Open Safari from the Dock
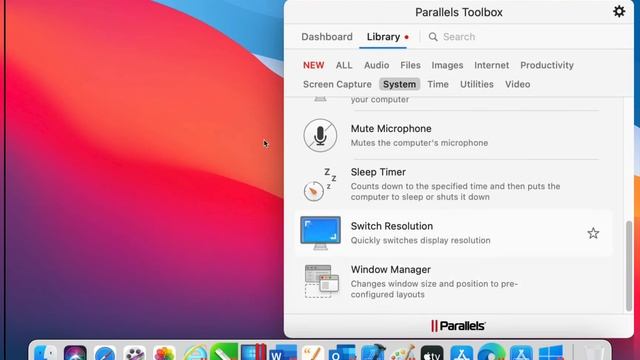 coord(105,353)
